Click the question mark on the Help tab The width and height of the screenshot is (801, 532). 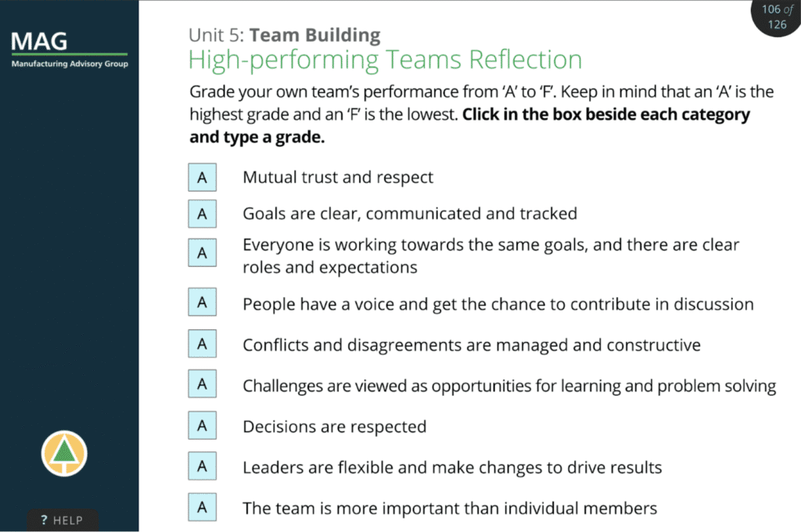pos(44,519)
